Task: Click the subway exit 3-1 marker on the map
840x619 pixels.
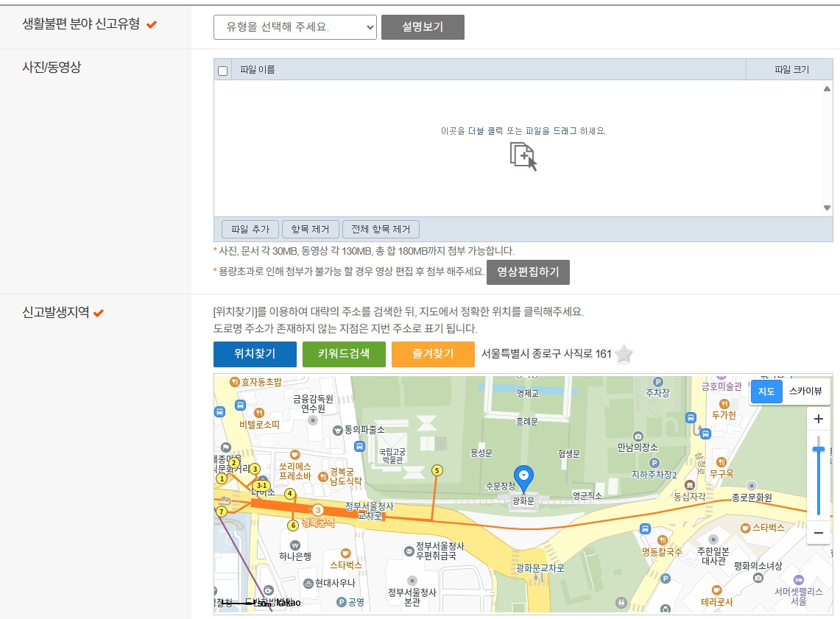Action: point(261,486)
